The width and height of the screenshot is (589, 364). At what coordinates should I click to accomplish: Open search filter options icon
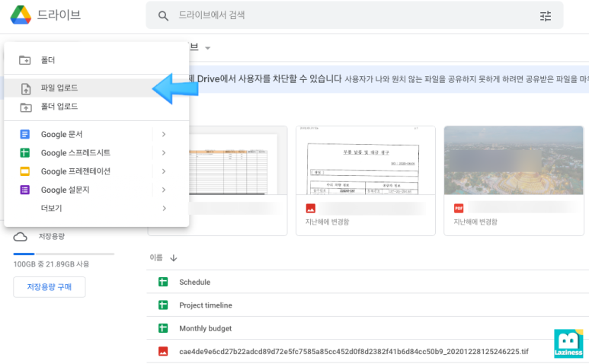point(546,16)
